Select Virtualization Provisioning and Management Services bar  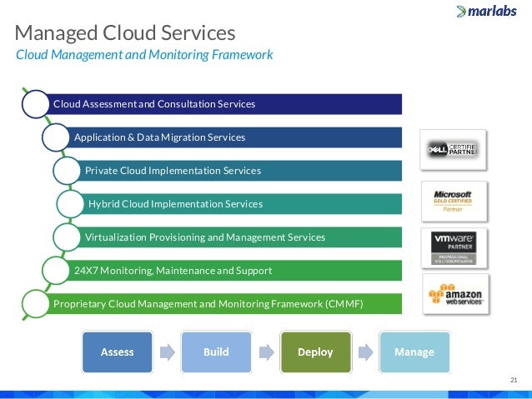[x=234, y=237]
